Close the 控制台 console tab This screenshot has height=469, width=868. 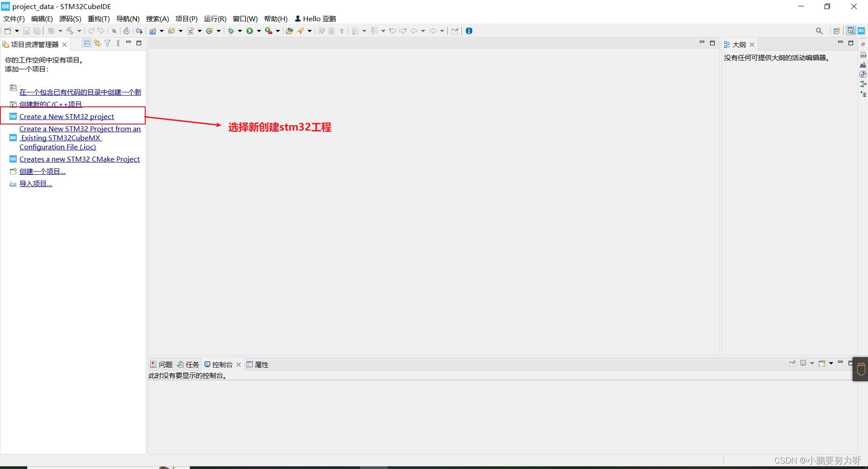tap(238, 364)
